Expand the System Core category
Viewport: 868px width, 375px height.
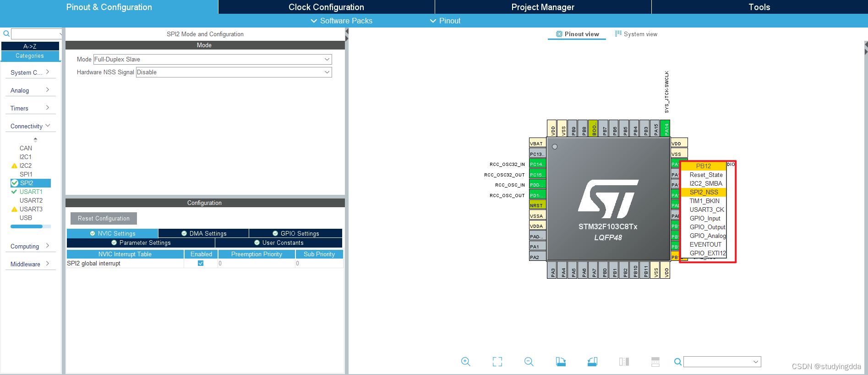[x=30, y=72]
